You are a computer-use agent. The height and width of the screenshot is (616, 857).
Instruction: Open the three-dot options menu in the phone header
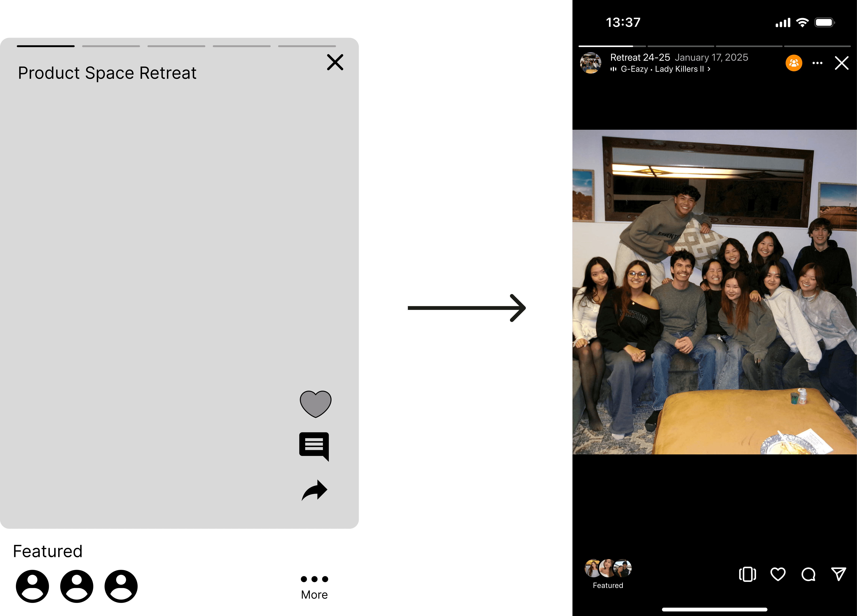click(x=817, y=63)
